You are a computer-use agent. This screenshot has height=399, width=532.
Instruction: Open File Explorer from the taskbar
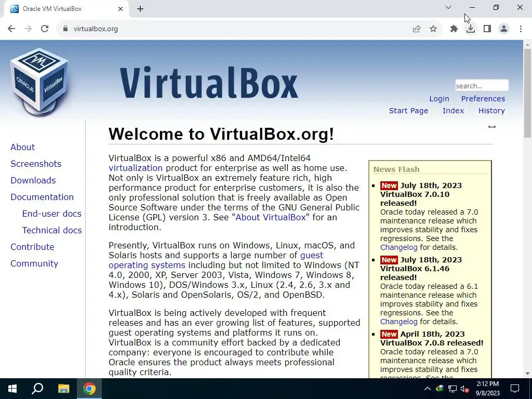coord(63,389)
